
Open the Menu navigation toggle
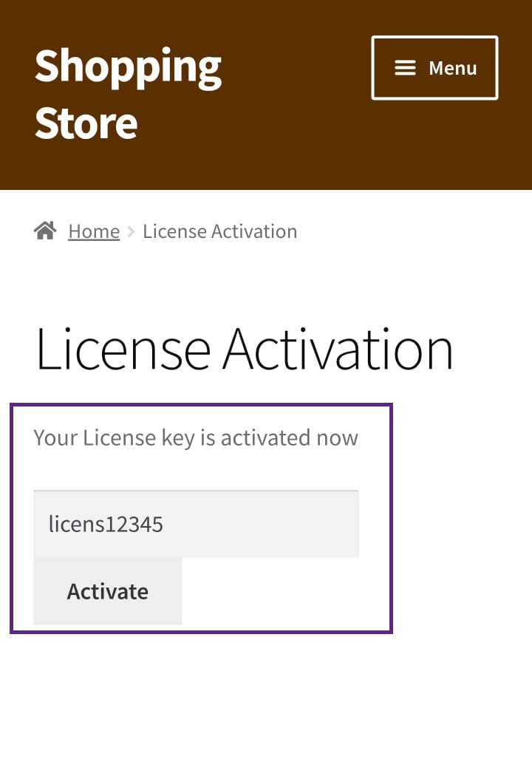(434, 67)
